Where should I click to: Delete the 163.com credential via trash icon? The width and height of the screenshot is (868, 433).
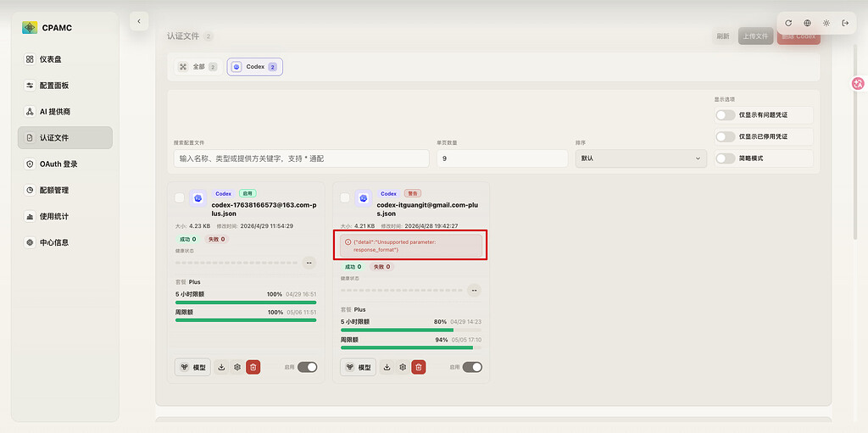[253, 367]
